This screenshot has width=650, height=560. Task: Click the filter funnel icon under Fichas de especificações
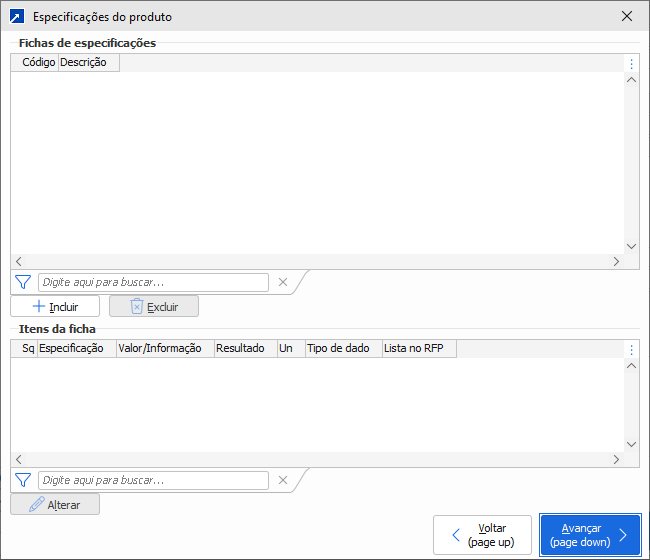click(23, 282)
